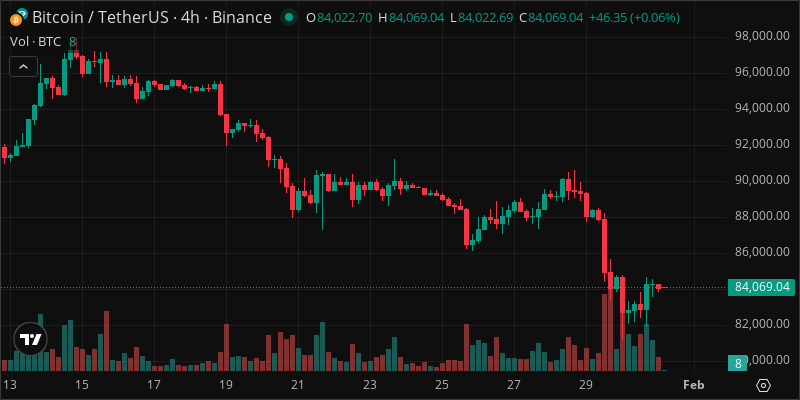800x400 pixels.
Task: Click the 90,000.00 price axis label
Action: 762,180
